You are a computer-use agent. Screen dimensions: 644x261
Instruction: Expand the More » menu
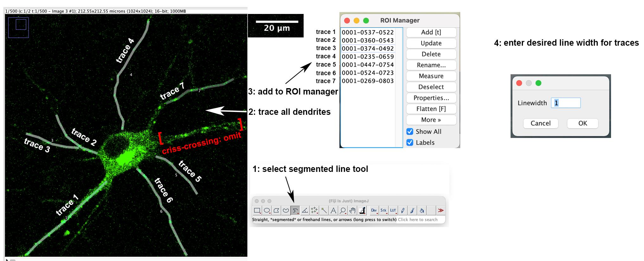(x=431, y=120)
